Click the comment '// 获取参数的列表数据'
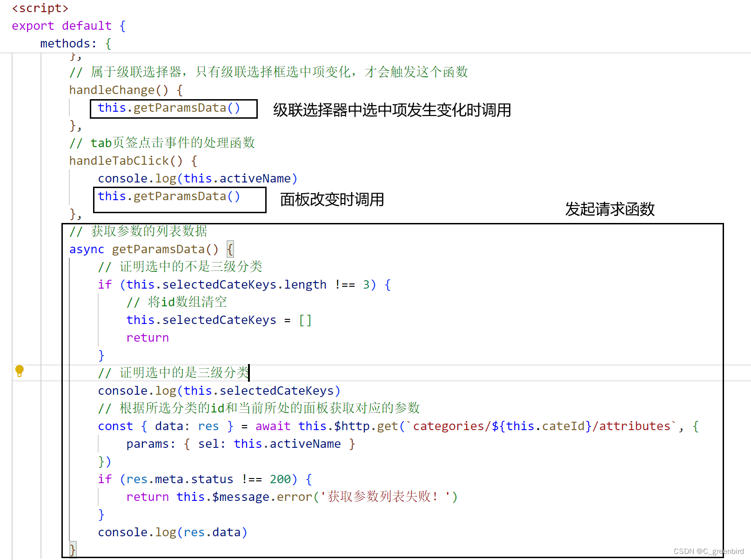Viewport: 751px width, 560px height. 138,231
